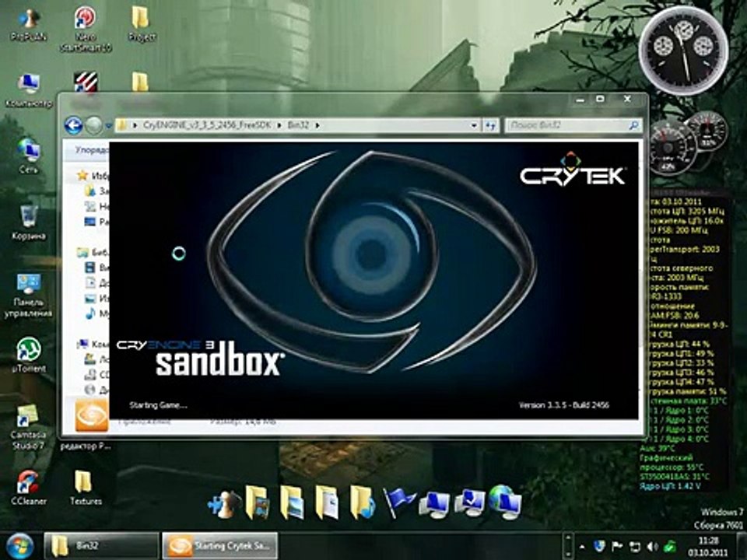Click the orange Sandbox thumbnail in details pane
747x560 pixels.
click(x=92, y=415)
